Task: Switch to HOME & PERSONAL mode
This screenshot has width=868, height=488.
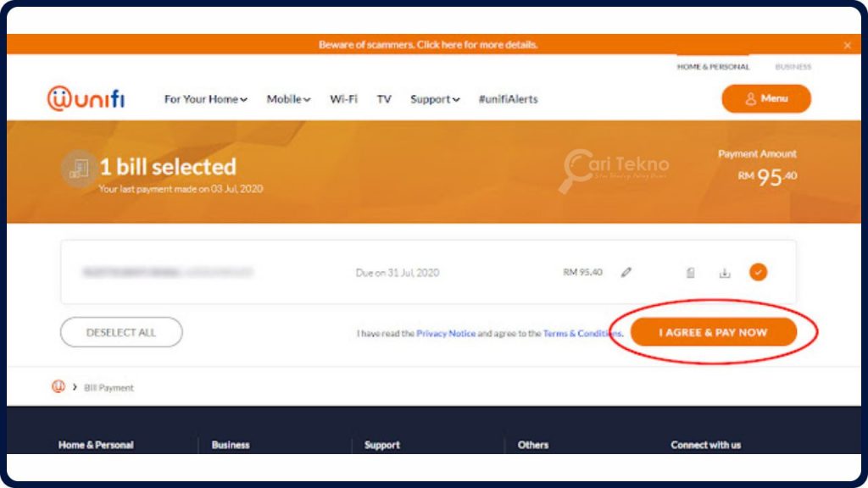Action: [x=713, y=66]
